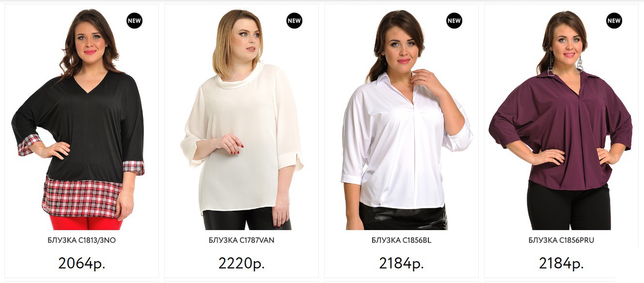Click the NEW badge on blouse C1856BL

coord(454,21)
